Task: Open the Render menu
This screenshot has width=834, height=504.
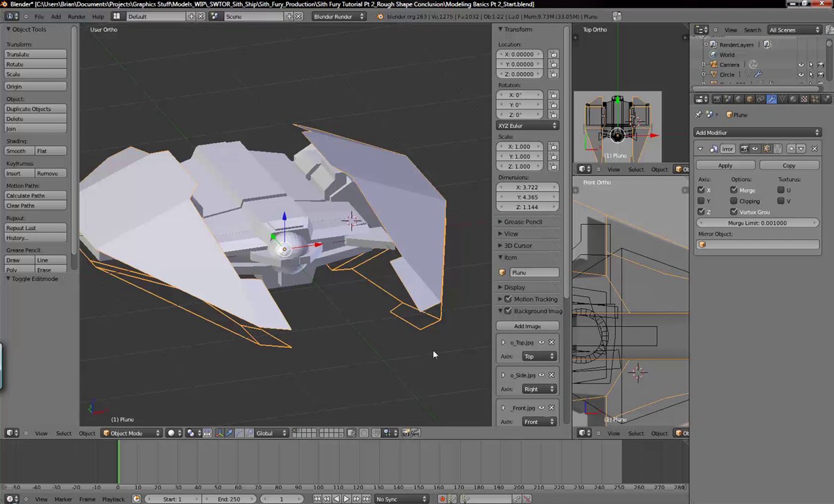Action: [76, 16]
